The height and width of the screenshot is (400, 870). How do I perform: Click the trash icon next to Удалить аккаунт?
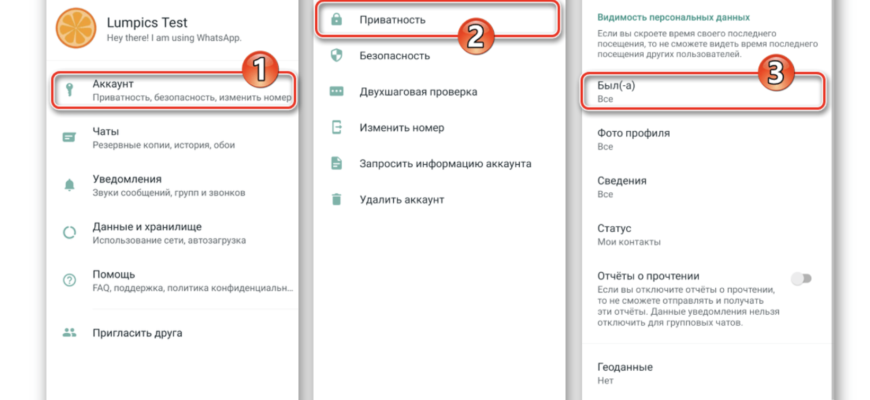pos(336,200)
